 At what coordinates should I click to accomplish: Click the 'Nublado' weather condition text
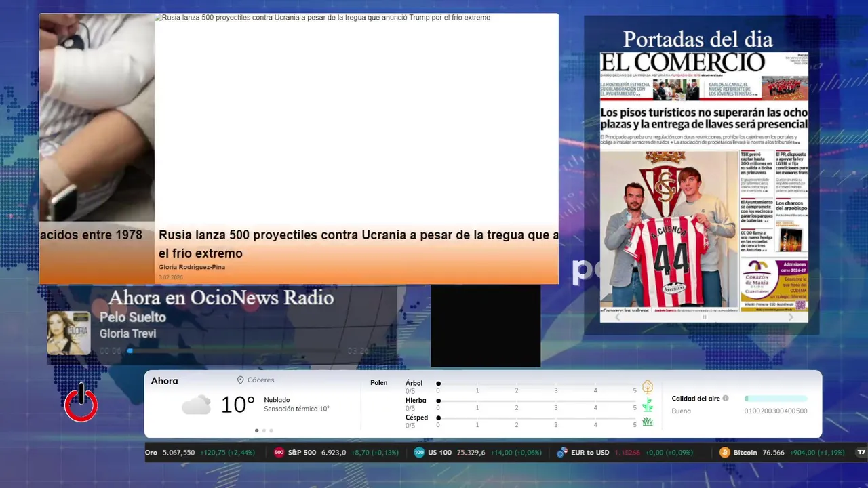(x=277, y=400)
